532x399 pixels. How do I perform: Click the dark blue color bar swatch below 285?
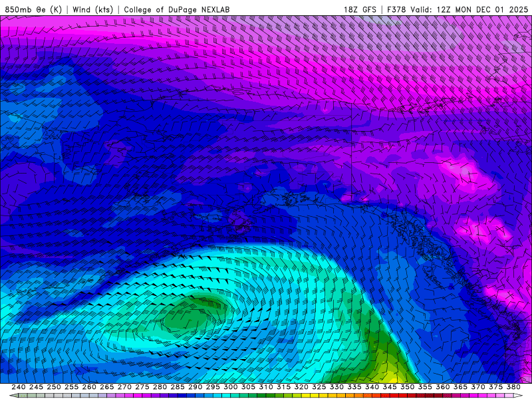click(x=182, y=395)
